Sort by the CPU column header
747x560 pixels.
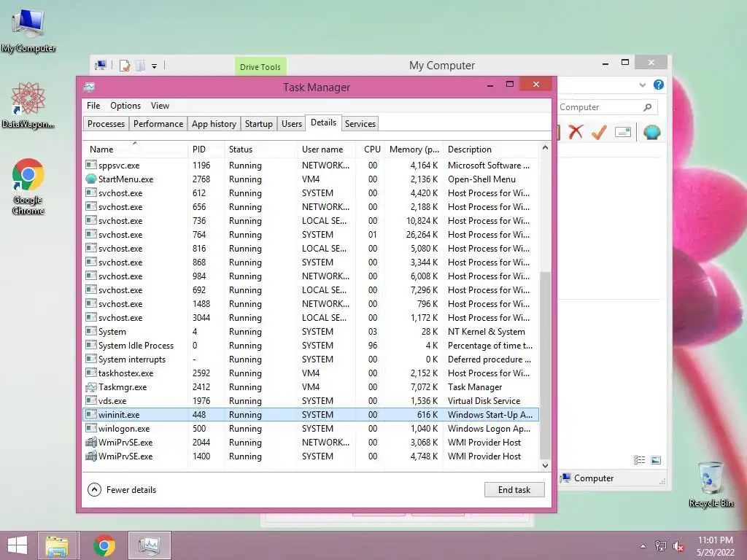click(x=370, y=149)
